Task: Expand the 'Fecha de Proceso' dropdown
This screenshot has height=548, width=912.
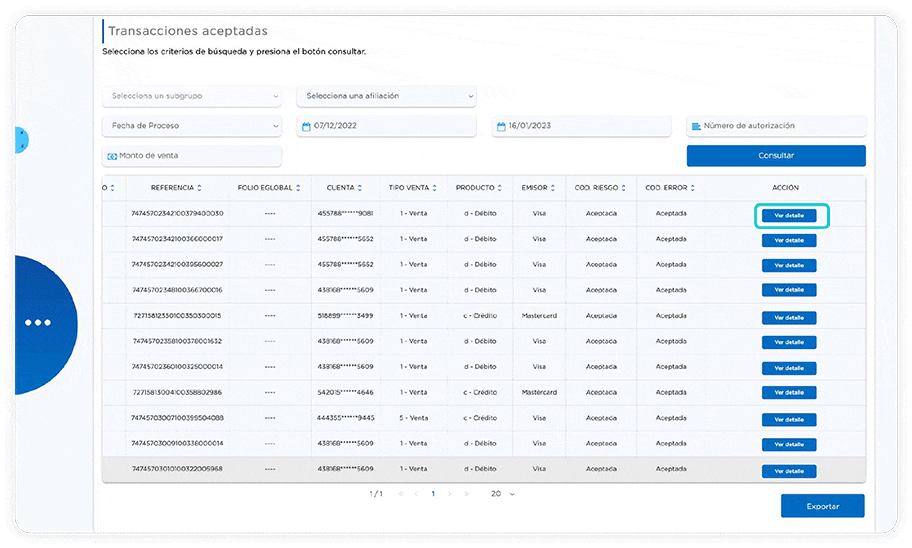Action: (192, 127)
